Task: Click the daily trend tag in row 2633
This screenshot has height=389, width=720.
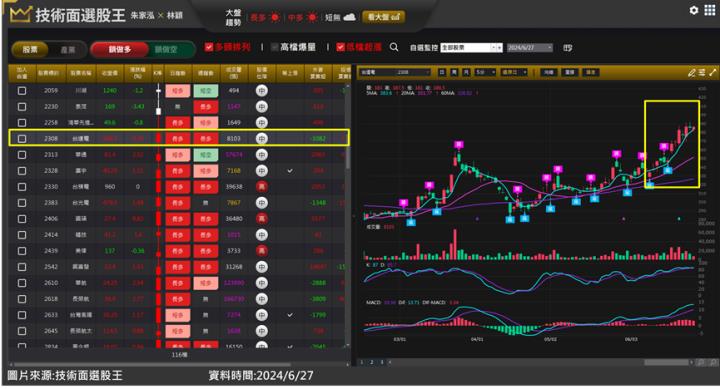Action: (178, 315)
